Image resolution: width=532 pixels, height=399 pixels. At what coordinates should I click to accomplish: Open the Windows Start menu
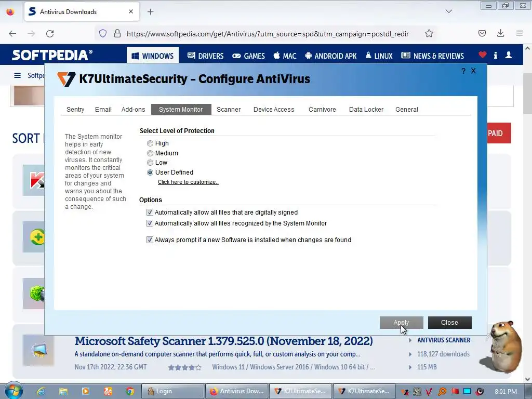click(14, 391)
